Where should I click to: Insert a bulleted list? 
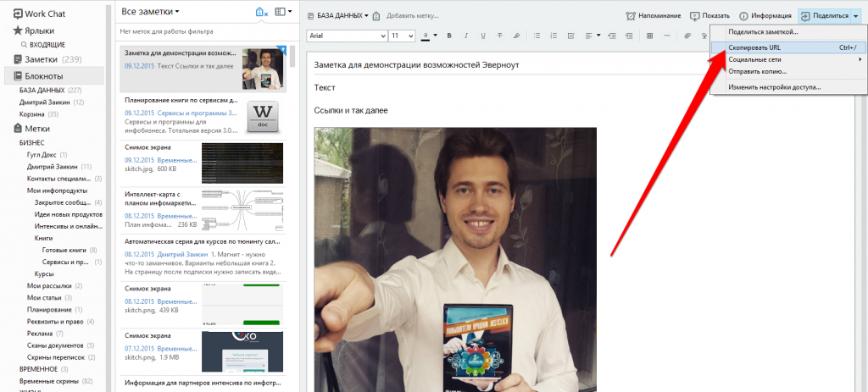[x=537, y=36]
